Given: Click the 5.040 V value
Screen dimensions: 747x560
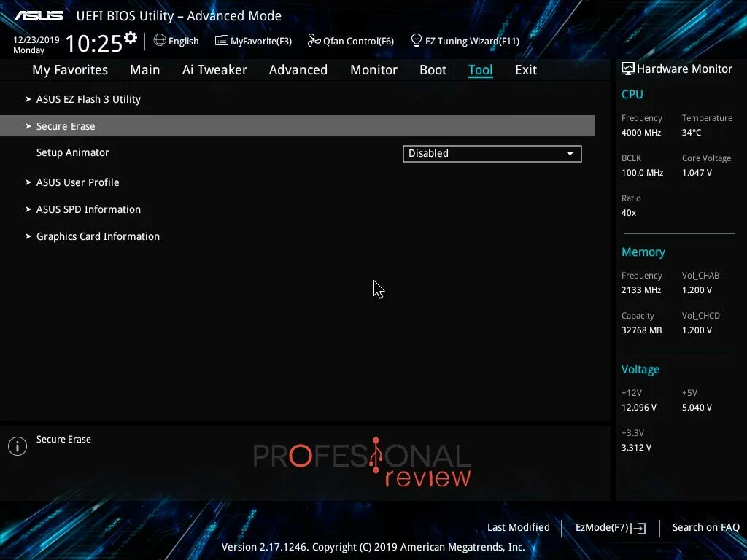Looking at the screenshot, I should tap(697, 408).
